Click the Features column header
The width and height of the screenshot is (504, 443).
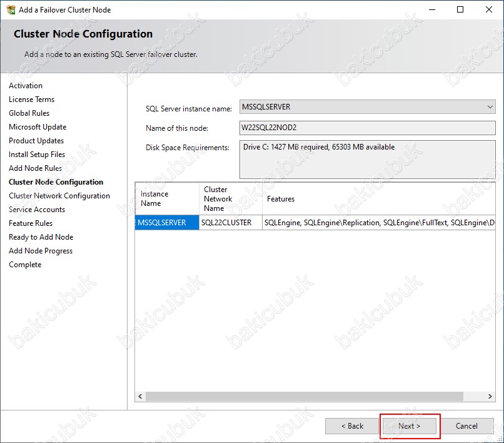pos(379,199)
